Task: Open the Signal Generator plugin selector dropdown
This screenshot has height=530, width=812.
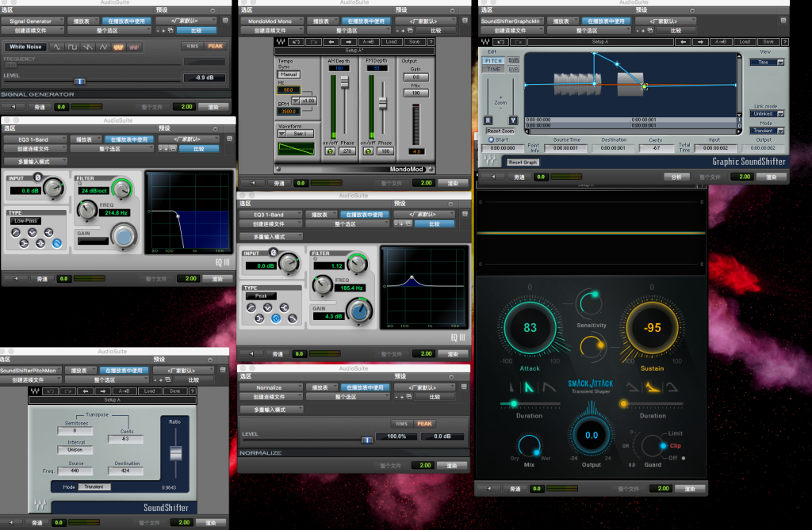Action: pos(32,21)
